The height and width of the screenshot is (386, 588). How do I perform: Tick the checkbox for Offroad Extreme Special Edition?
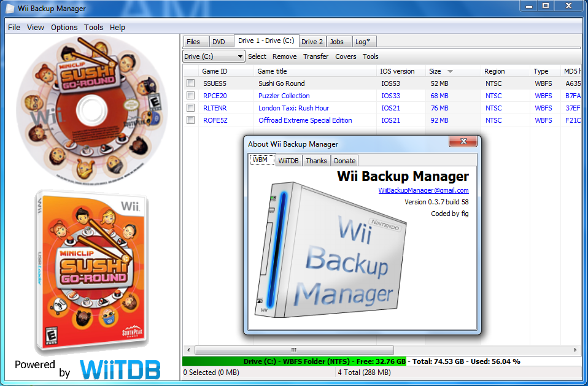coord(190,120)
